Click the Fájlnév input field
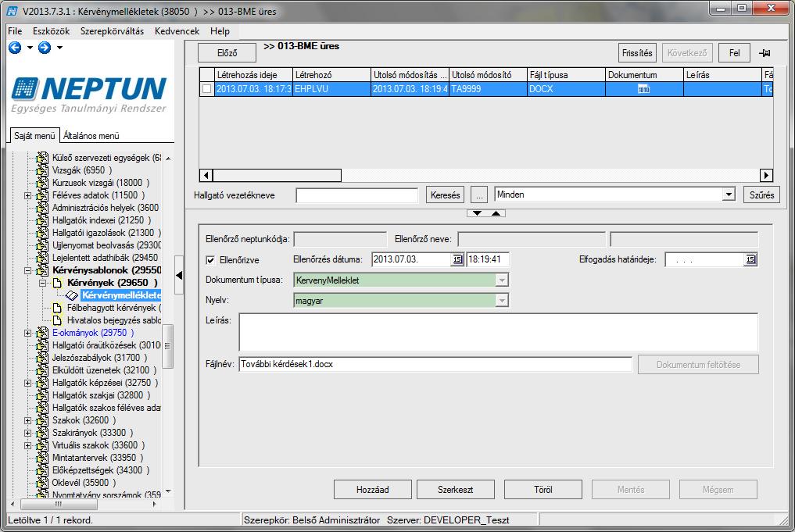This screenshot has height=532, width=795. coord(435,364)
